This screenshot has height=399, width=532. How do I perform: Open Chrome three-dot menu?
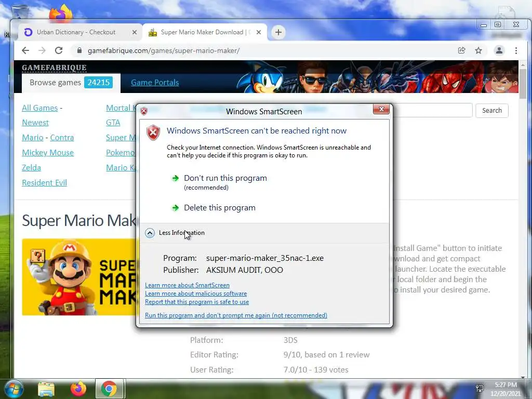516,50
